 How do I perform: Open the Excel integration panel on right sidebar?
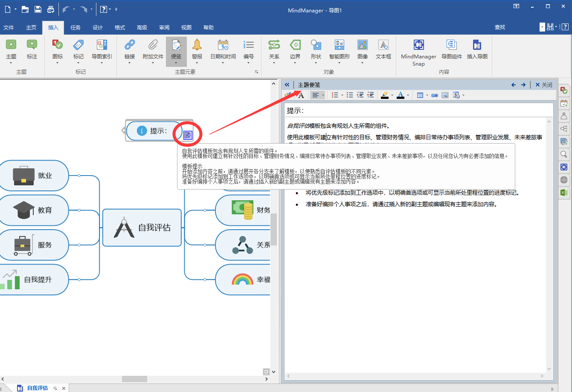564,193
